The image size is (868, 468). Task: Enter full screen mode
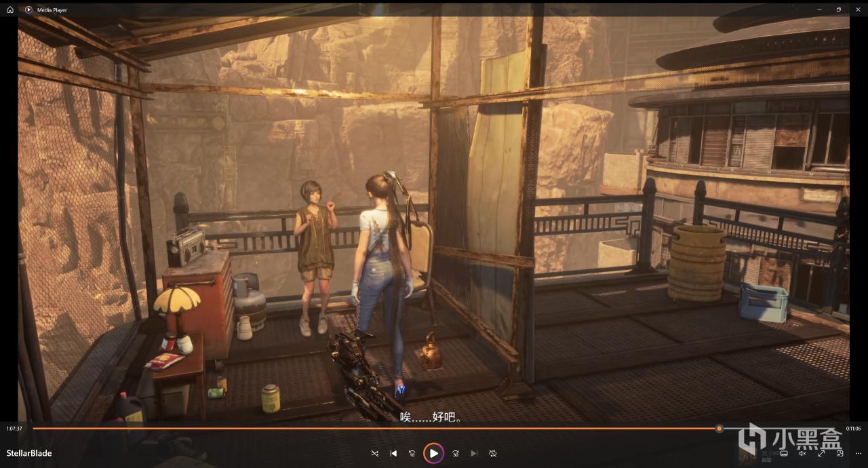point(821,453)
